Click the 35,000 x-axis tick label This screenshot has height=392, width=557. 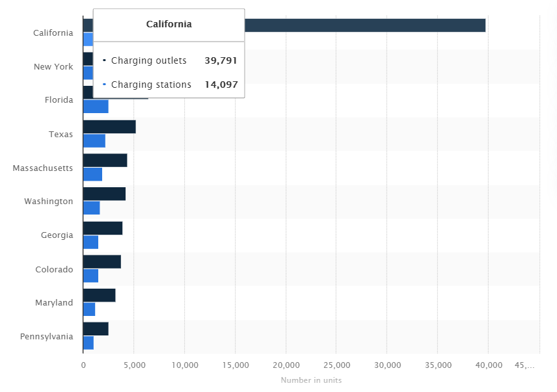point(439,365)
